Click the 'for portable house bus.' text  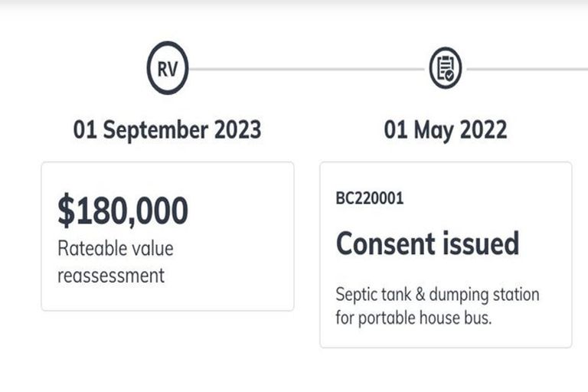[x=413, y=317]
